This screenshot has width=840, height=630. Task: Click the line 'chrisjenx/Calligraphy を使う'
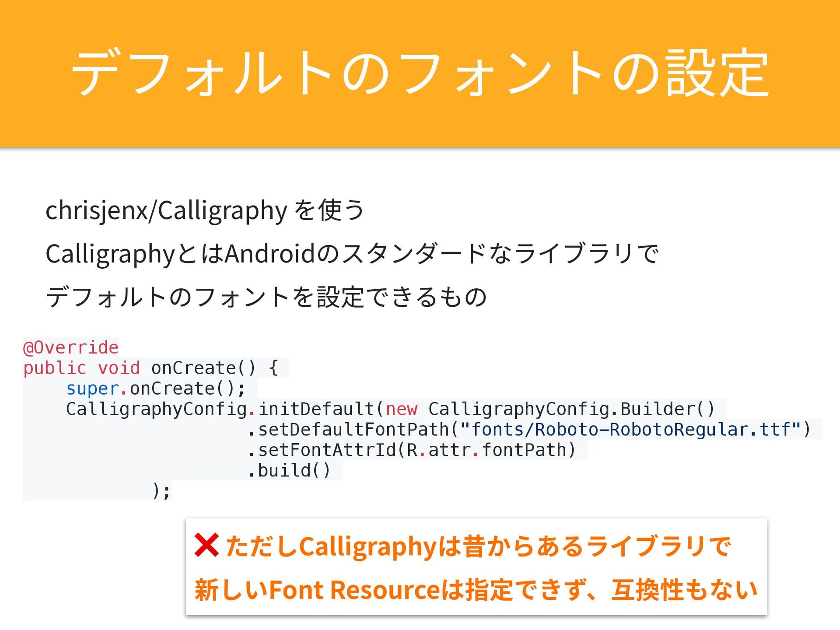point(205,210)
